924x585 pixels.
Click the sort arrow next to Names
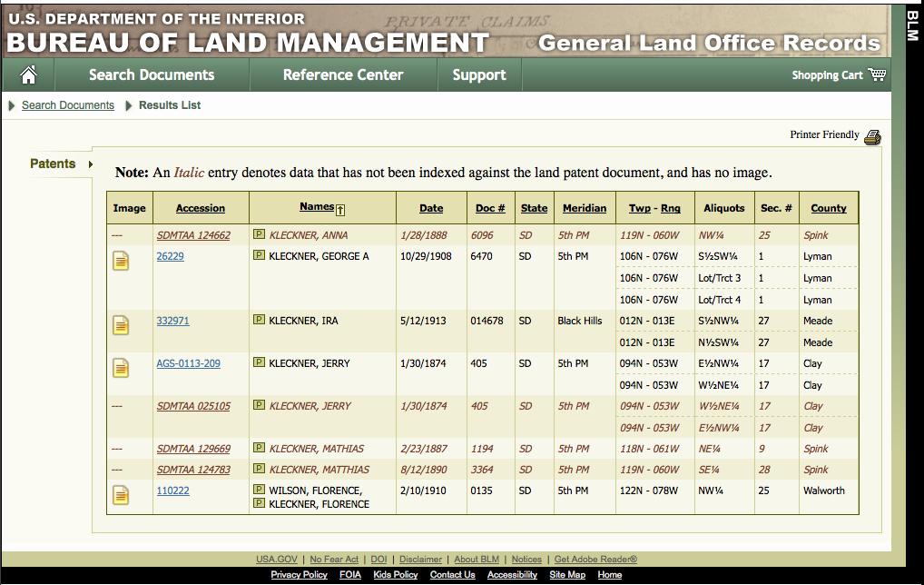coord(340,209)
